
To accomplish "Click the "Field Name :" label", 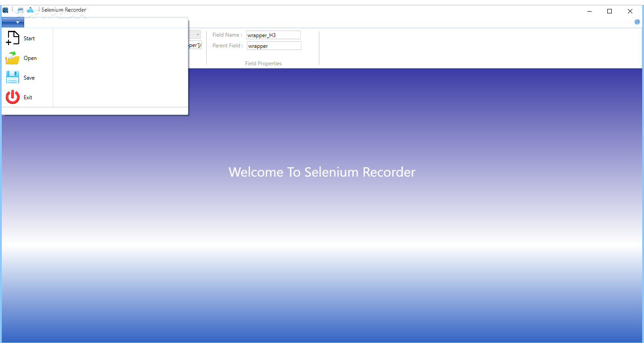I will click(x=227, y=35).
